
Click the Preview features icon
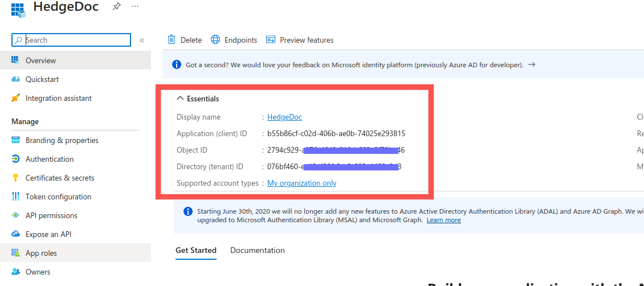pyautogui.click(x=271, y=40)
